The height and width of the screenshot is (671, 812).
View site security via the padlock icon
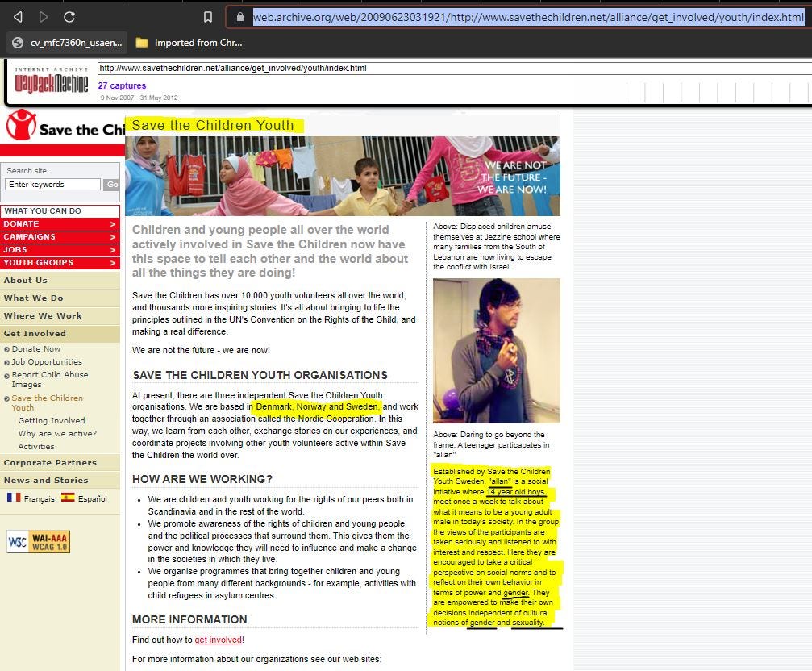(239, 17)
